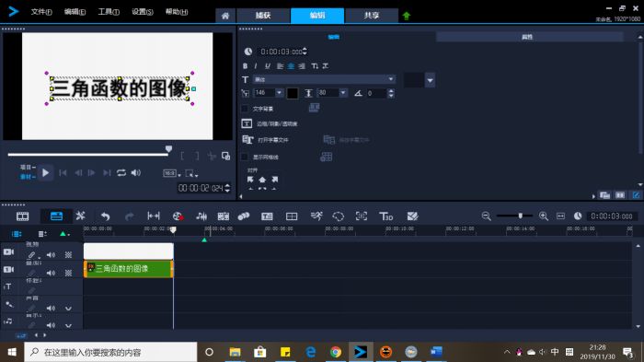644x362 pixels.
Task: Switch to the 共享 Share tab
Action: point(372,16)
